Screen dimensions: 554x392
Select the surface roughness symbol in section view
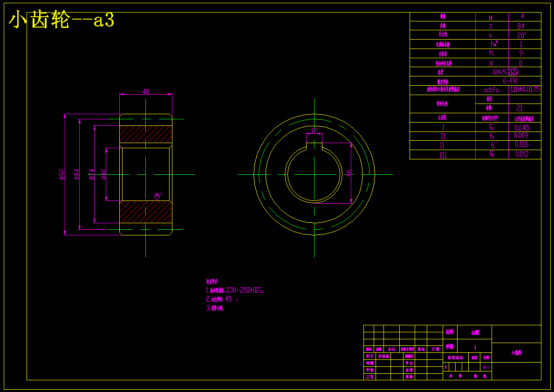pos(157,196)
